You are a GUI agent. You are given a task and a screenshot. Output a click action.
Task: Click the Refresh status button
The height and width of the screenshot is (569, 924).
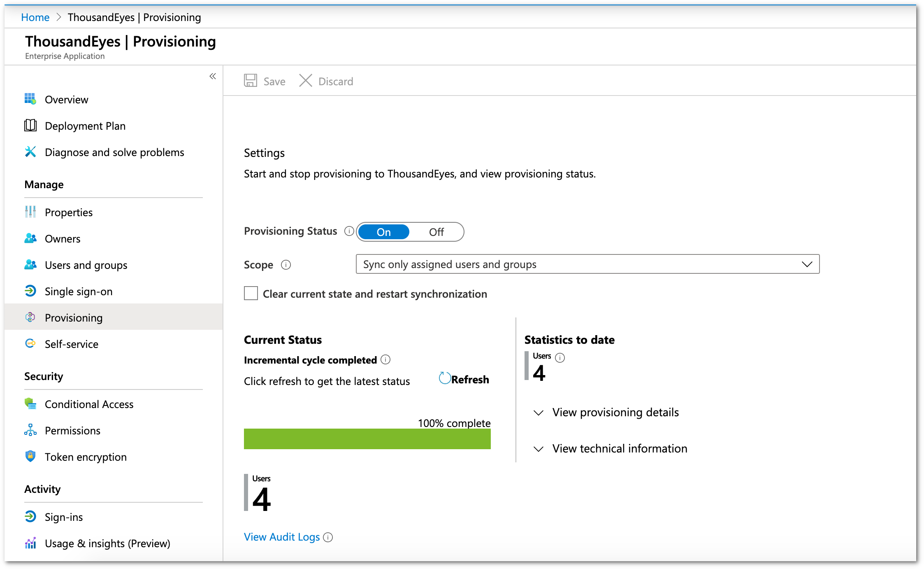[464, 379]
